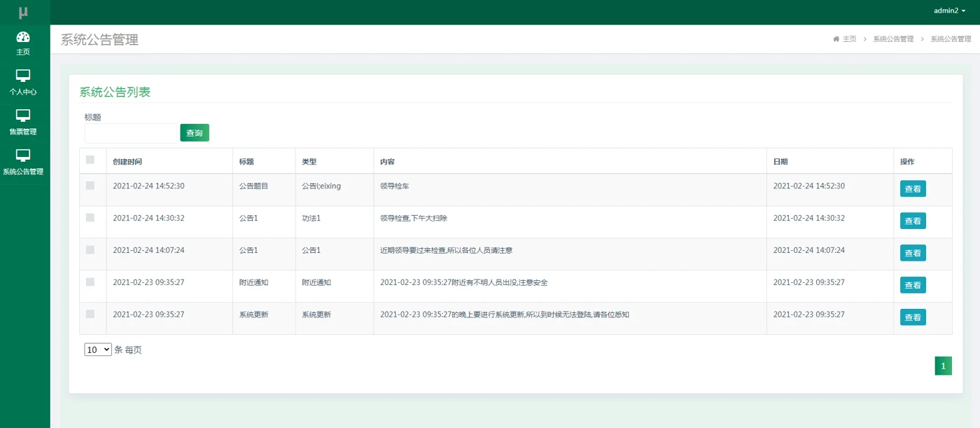The height and width of the screenshot is (428, 980).
Task: View details of the 附近通知 row
Action: (x=913, y=285)
